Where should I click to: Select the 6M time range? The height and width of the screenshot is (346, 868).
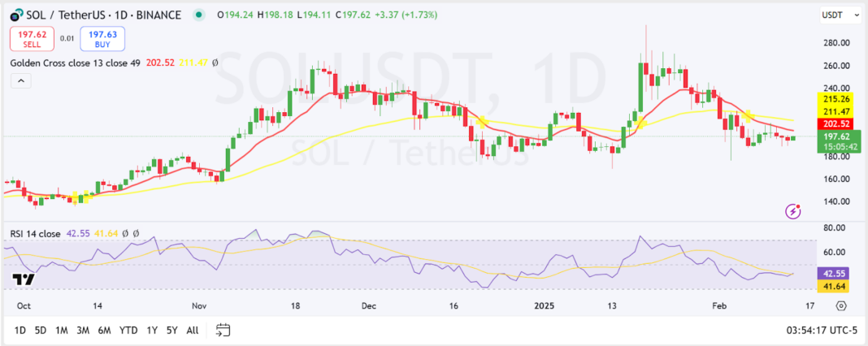[x=105, y=331]
